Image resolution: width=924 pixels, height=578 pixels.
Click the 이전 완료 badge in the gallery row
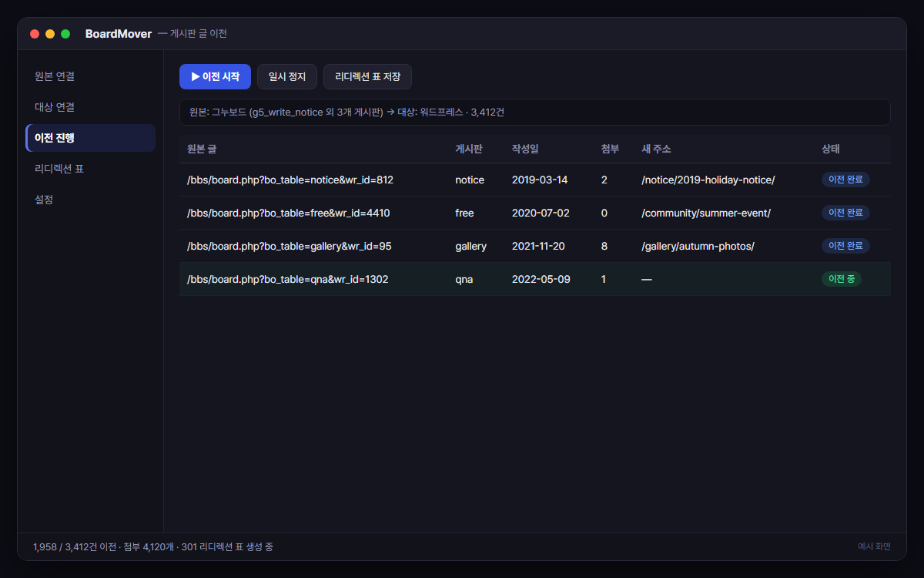[x=845, y=246]
